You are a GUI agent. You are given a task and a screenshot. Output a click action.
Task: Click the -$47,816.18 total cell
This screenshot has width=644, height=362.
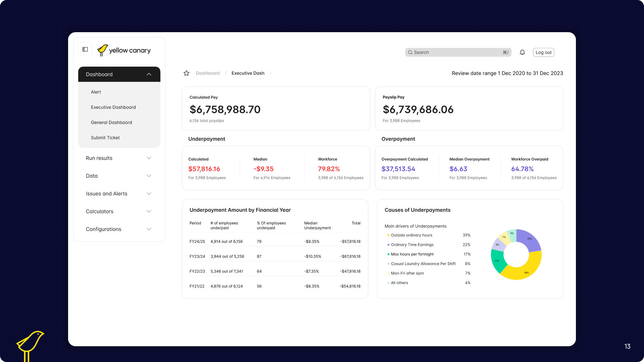[350, 271]
